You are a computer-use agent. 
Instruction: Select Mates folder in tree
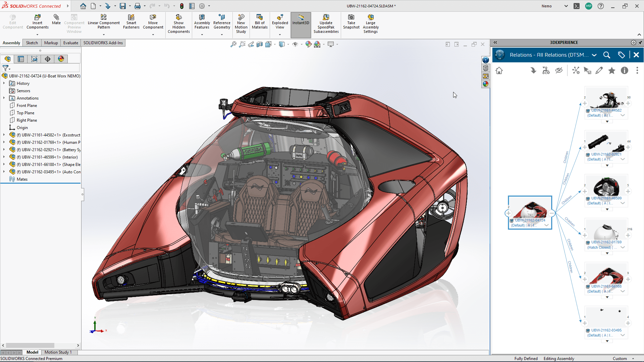22,179
